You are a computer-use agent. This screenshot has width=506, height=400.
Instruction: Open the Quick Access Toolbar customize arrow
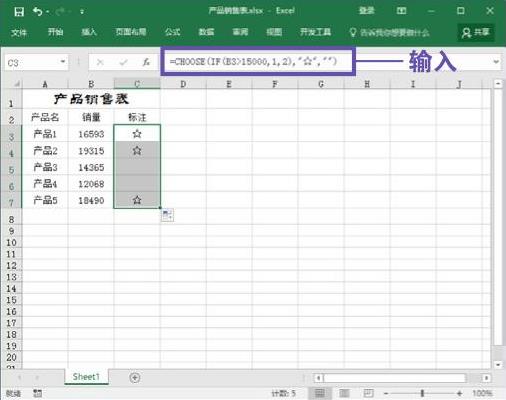tap(82, 12)
